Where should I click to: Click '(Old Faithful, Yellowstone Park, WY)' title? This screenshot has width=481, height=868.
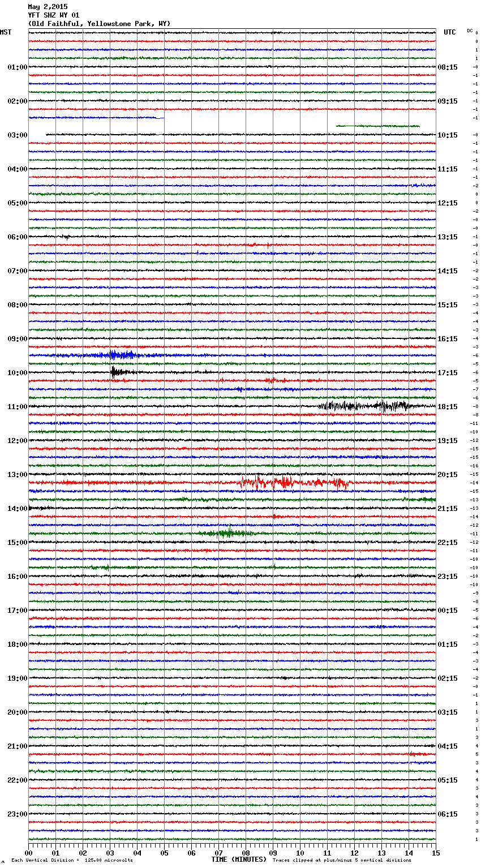[99, 24]
